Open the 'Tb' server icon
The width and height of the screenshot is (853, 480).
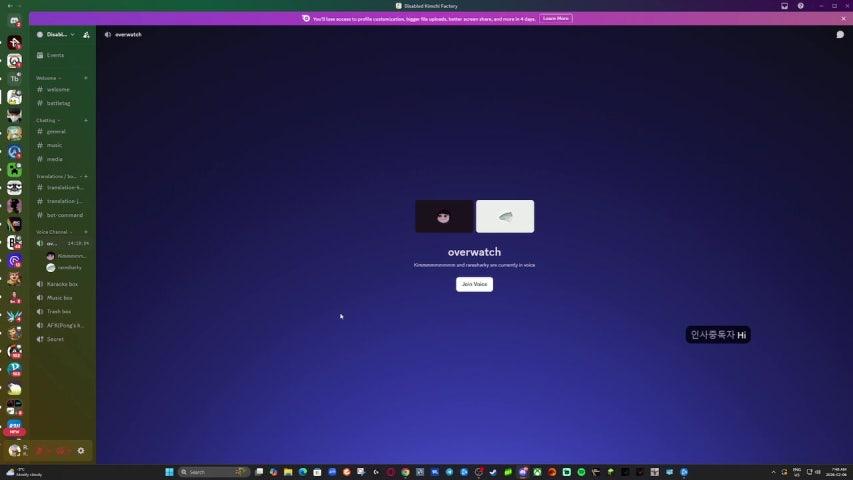(x=14, y=79)
